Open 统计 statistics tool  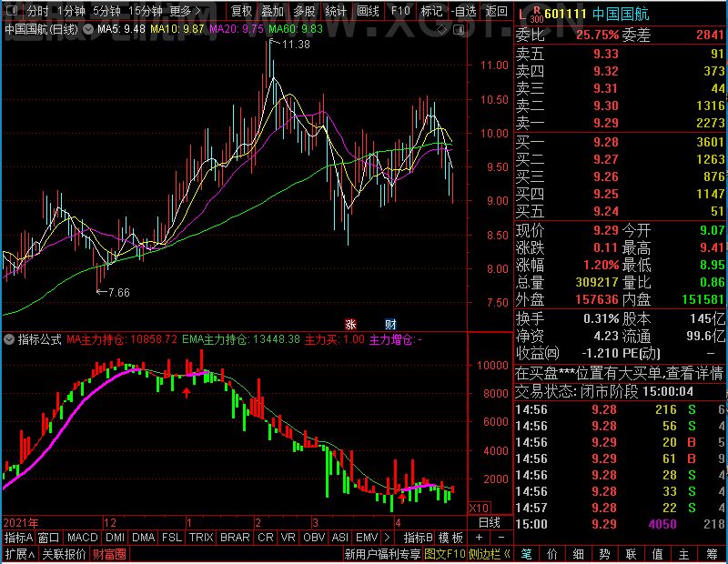coord(336,11)
